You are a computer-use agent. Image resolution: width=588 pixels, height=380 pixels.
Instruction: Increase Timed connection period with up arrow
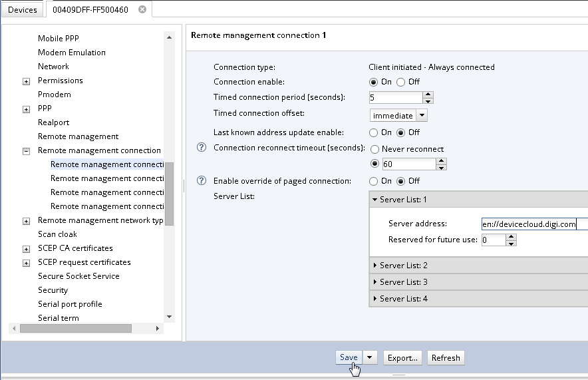(428, 95)
